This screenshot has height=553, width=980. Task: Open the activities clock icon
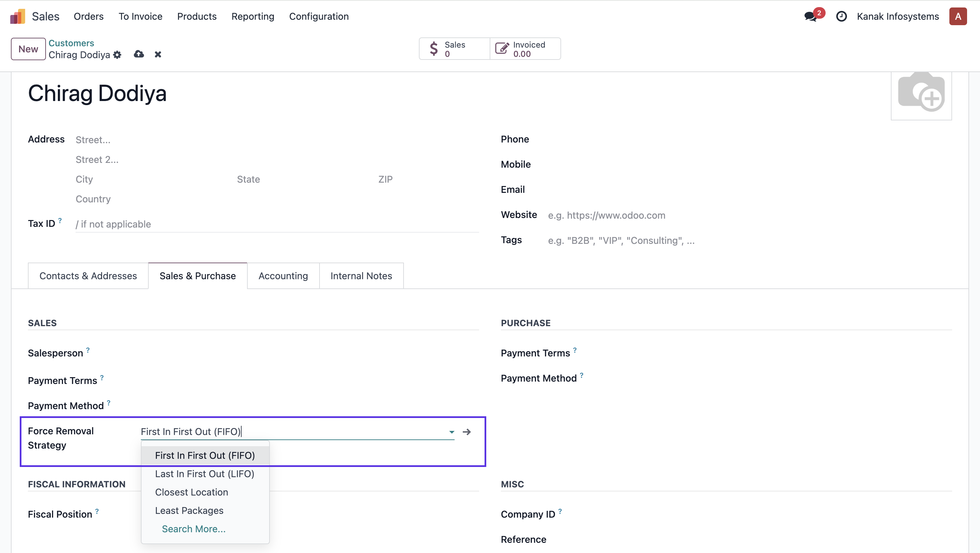tap(841, 16)
